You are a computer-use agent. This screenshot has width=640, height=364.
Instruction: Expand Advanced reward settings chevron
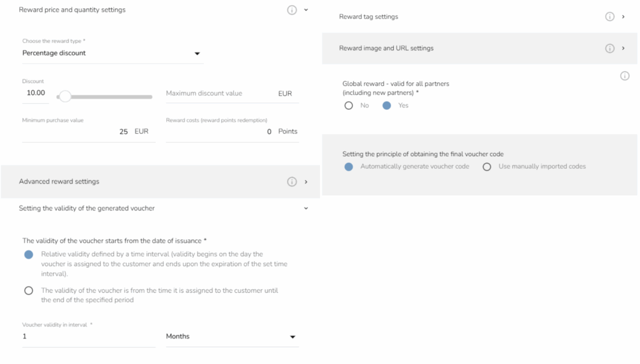click(306, 182)
